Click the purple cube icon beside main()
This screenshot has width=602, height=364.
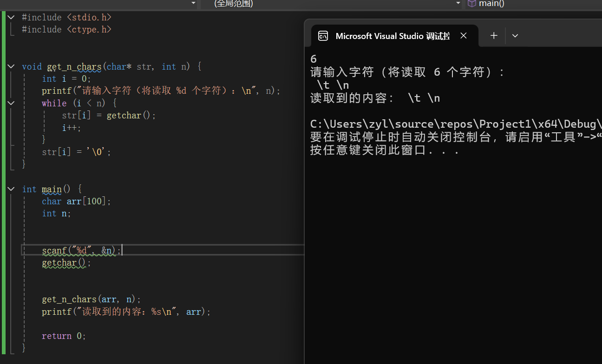(x=472, y=4)
